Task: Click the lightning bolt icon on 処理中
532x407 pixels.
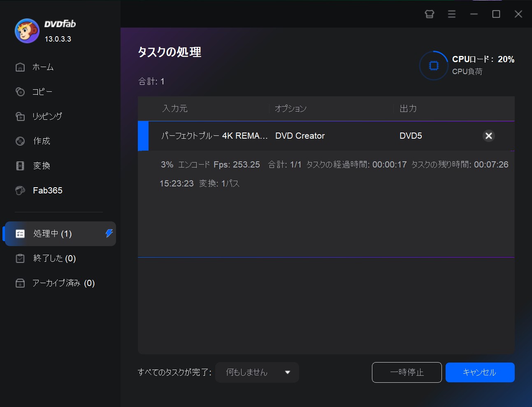Action: pyautogui.click(x=108, y=233)
